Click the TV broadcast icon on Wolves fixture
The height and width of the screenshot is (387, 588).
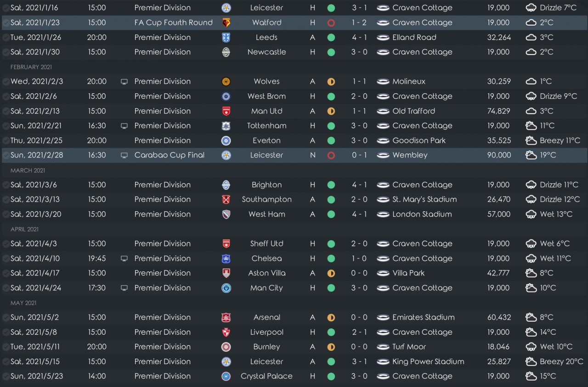click(124, 82)
